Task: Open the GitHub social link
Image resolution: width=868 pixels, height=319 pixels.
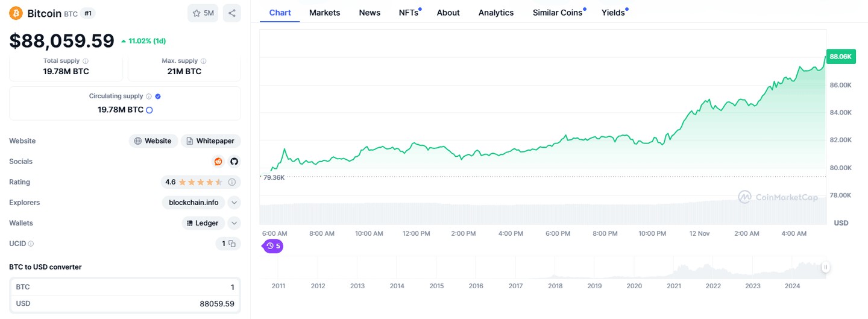Action: point(234,162)
